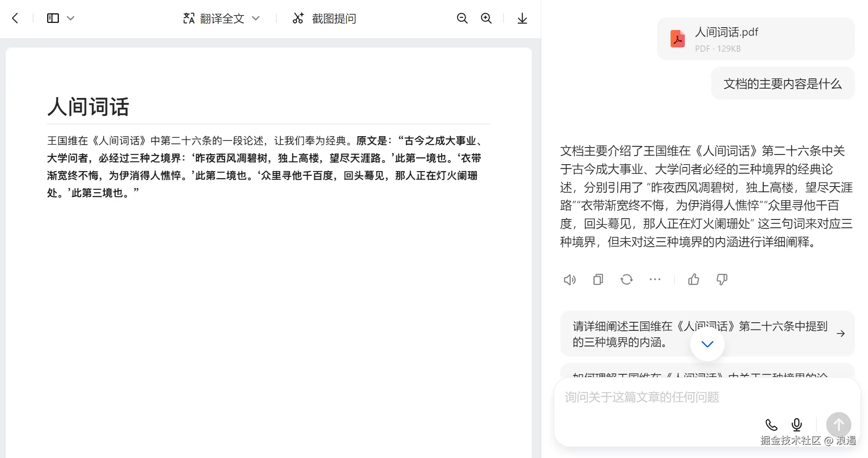Image resolution: width=868 pixels, height=458 pixels.
Task: Click the back arrow icon
Action: (x=15, y=18)
